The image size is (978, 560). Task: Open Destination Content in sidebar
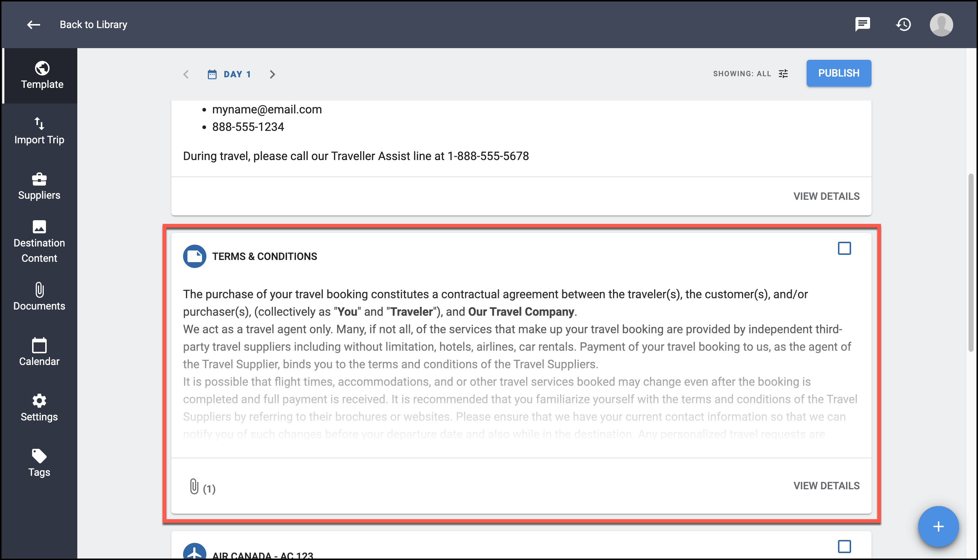39,242
